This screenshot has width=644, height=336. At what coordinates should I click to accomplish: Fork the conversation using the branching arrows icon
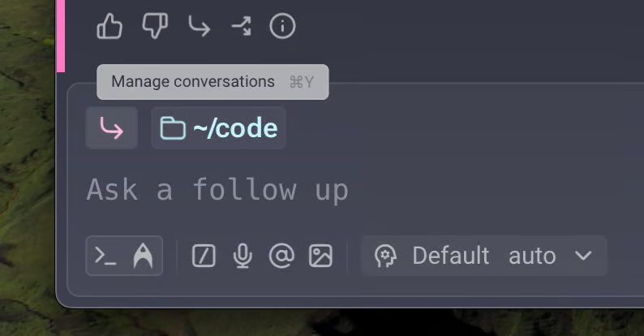pos(241,27)
